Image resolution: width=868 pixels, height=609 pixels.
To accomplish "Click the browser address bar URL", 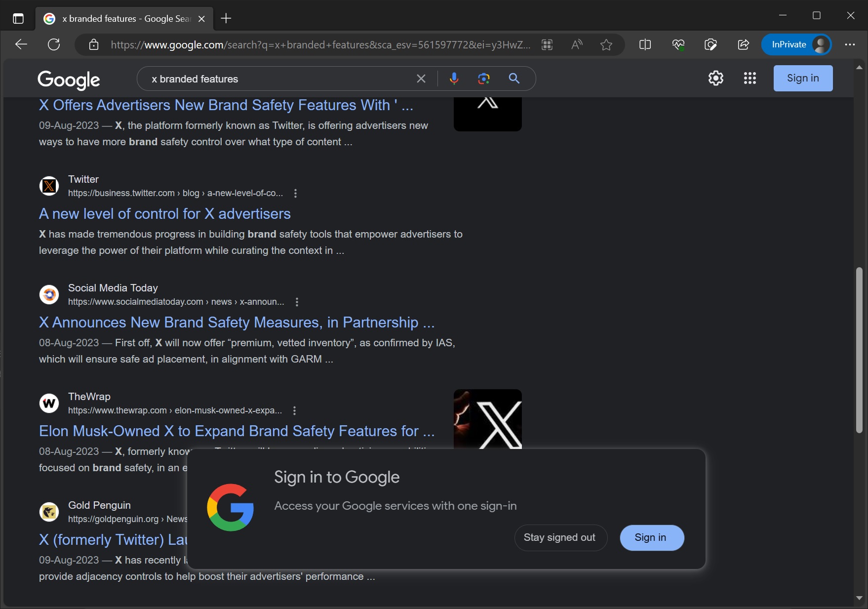I will (320, 45).
